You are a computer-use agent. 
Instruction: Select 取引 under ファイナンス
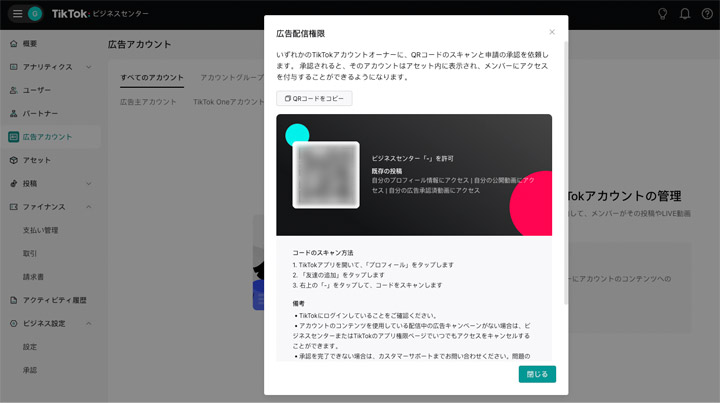(x=30, y=253)
